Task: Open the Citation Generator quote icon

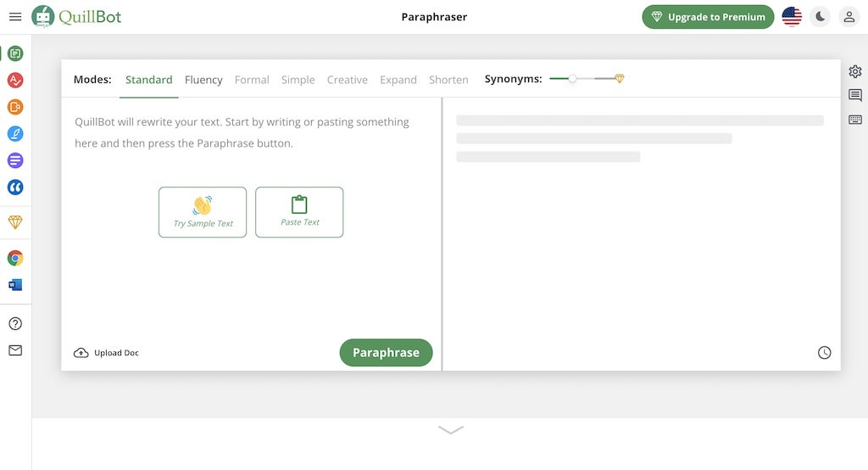Action: pos(15,187)
